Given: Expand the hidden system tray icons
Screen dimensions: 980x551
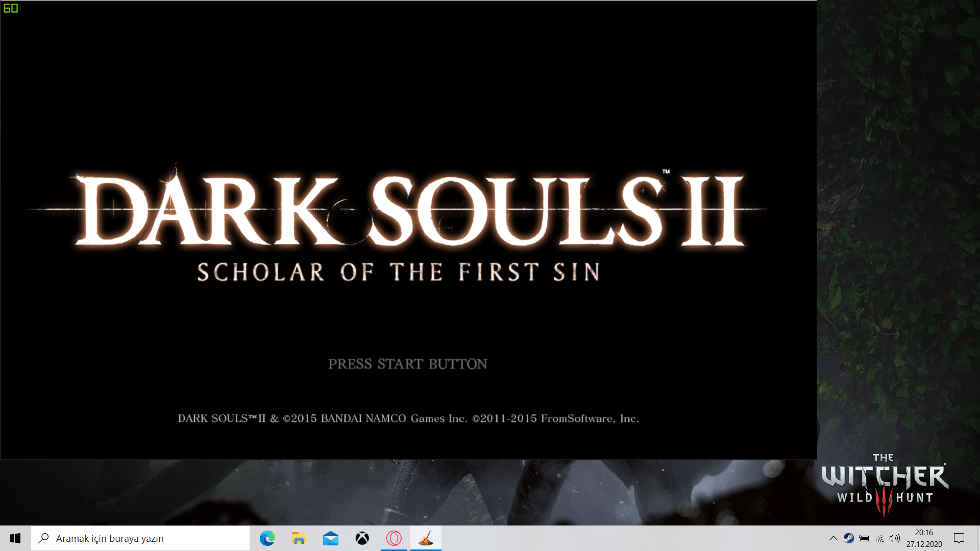Looking at the screenshot, I should [x=833, y=538].
